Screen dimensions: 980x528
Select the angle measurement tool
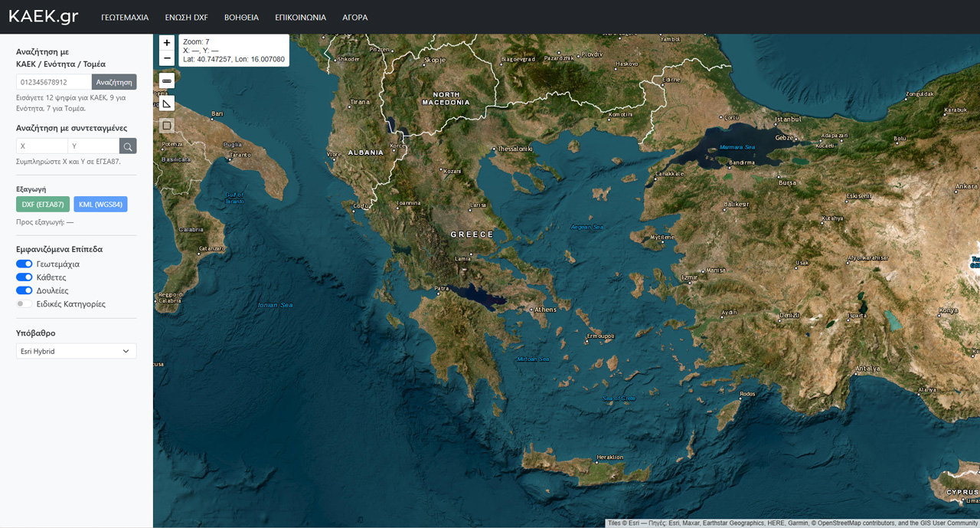166,103
